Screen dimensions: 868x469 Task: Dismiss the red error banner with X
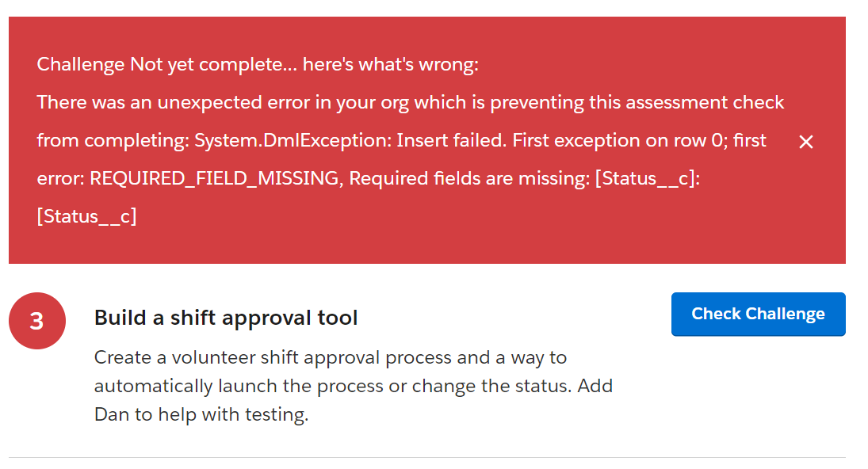point(806,142)
